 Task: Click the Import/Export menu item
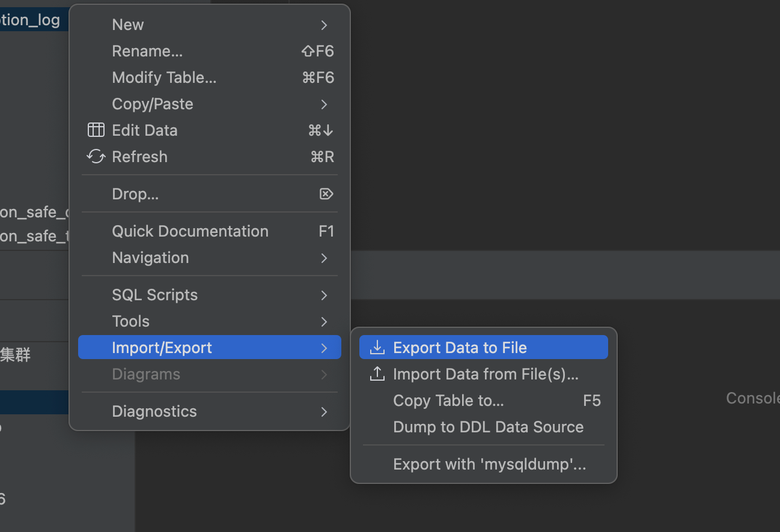pos(162,348)
